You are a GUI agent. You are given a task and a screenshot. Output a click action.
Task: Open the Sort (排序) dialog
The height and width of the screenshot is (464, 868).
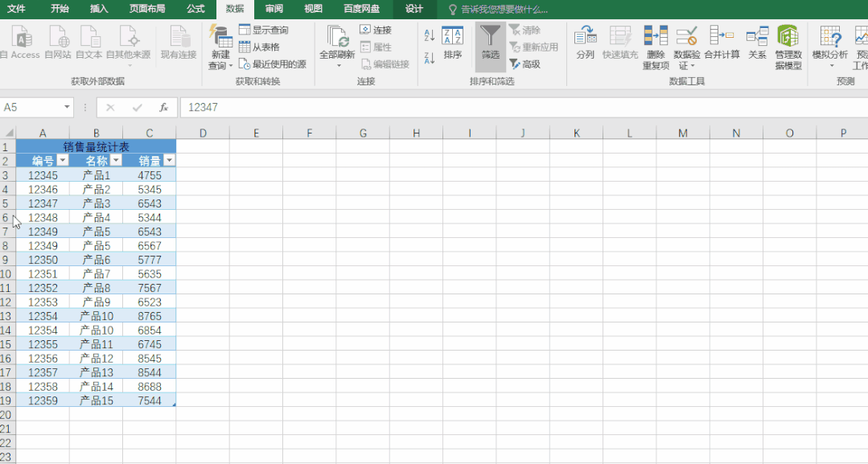453,43
